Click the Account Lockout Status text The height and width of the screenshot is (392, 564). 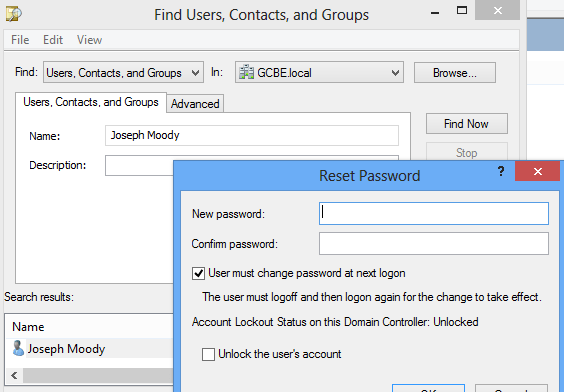pos(335,322)
